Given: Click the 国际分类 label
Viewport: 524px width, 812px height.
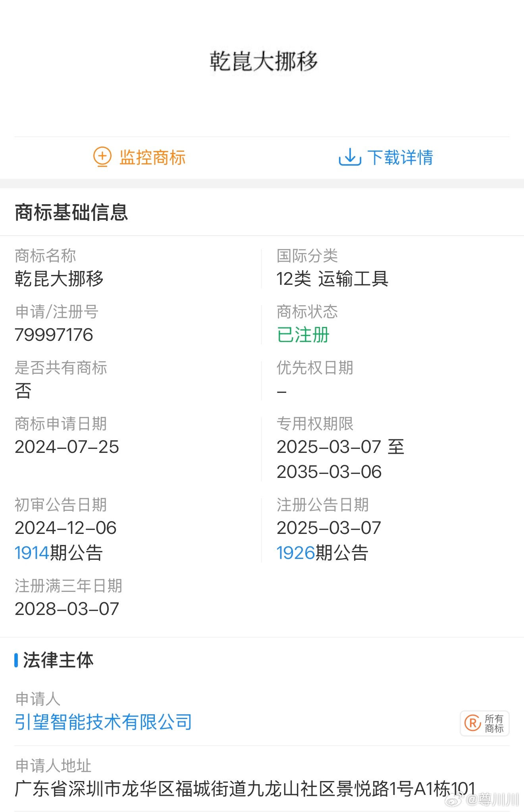Looking at the screenshot, I should (x=307, y=256).
